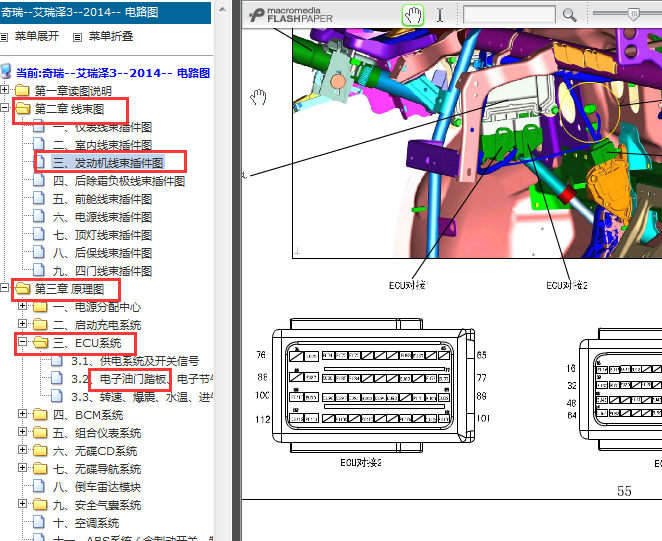Open 二、室内线束插件图 page
The width and height of the screenshot is (662, 541).
click(x=102, y=145)
